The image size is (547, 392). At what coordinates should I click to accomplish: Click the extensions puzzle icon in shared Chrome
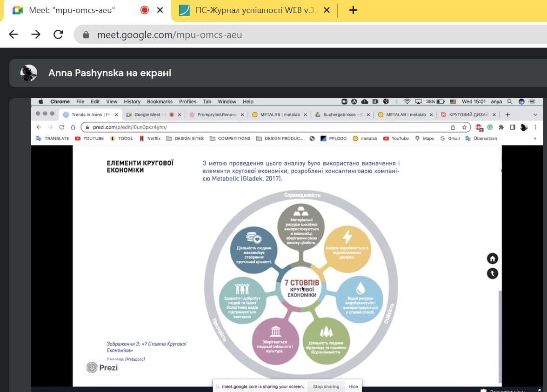click(501, 127)
